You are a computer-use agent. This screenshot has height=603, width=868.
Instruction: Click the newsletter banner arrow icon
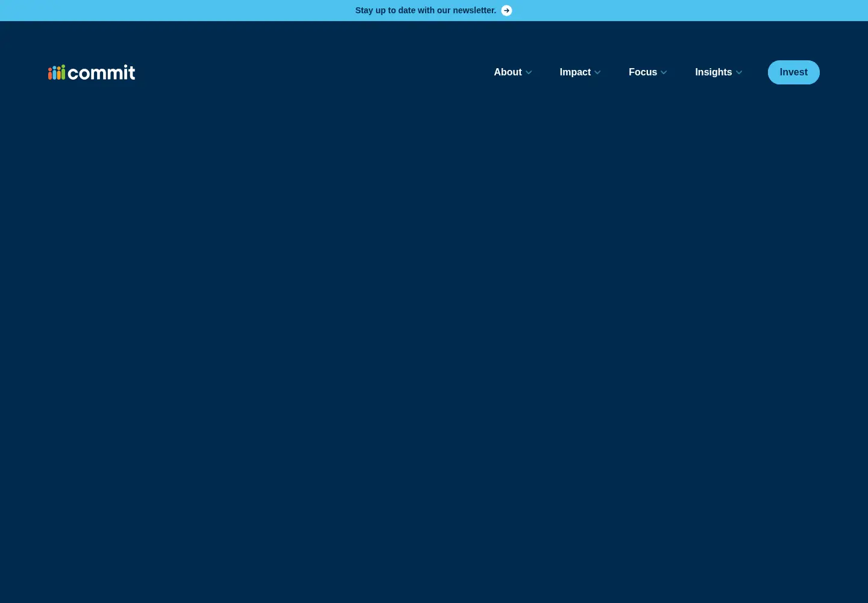[507, 10]
